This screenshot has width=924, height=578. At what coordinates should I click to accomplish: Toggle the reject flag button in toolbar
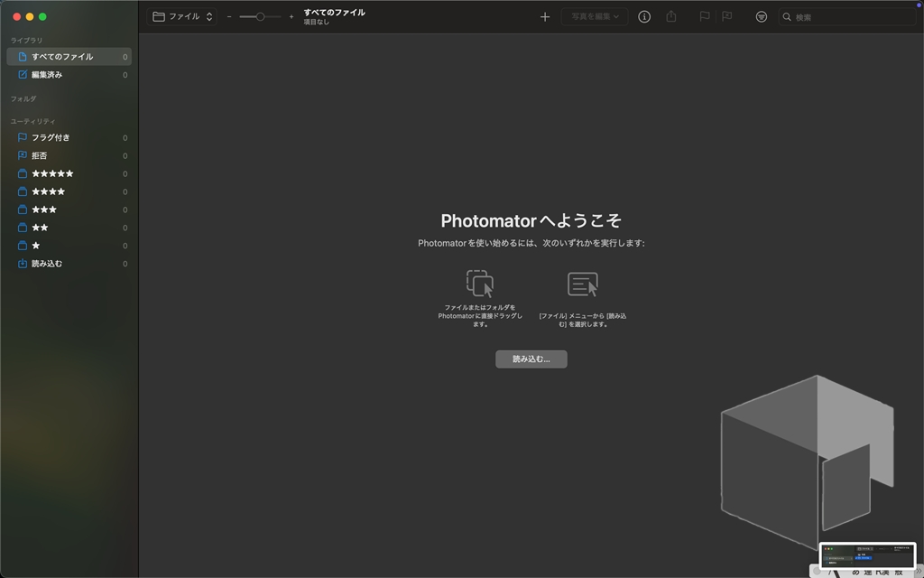click(x=727, y=16)
